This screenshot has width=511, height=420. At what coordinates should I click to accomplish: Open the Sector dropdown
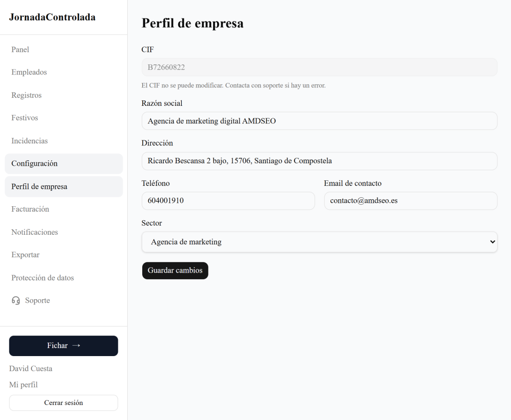tap(319, 242)
